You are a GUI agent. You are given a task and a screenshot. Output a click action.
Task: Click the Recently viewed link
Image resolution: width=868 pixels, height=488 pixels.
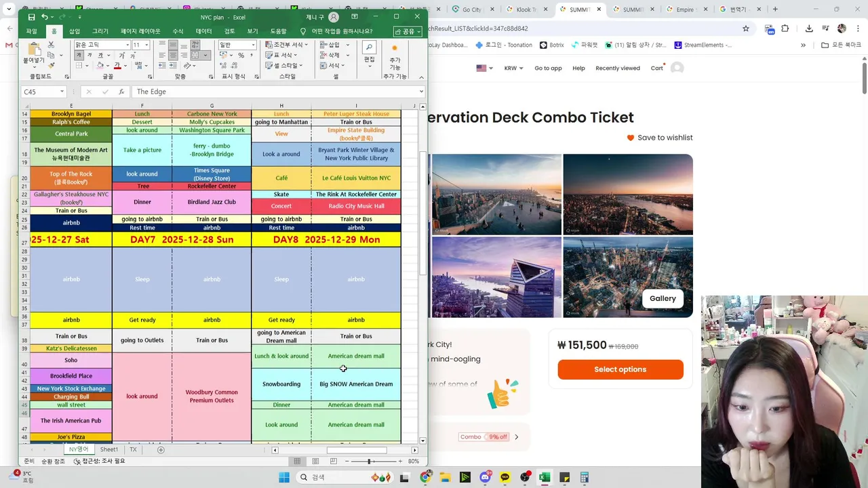618,68
